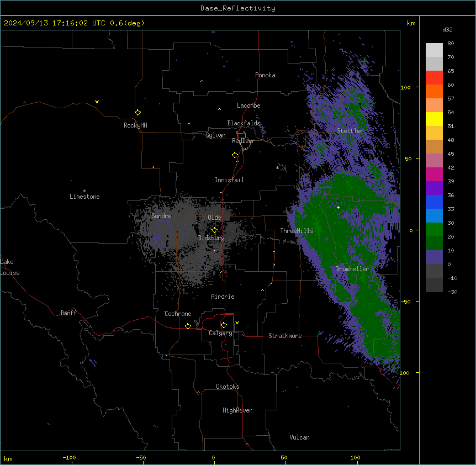Click the Drumheller label
Screen dimensions: 476x465
coord(352,269)
